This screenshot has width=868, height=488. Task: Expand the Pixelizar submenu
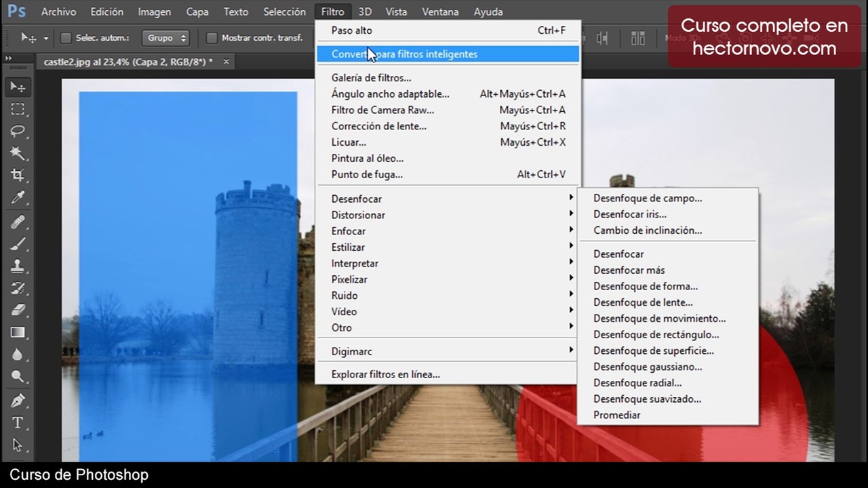(448, 279)
